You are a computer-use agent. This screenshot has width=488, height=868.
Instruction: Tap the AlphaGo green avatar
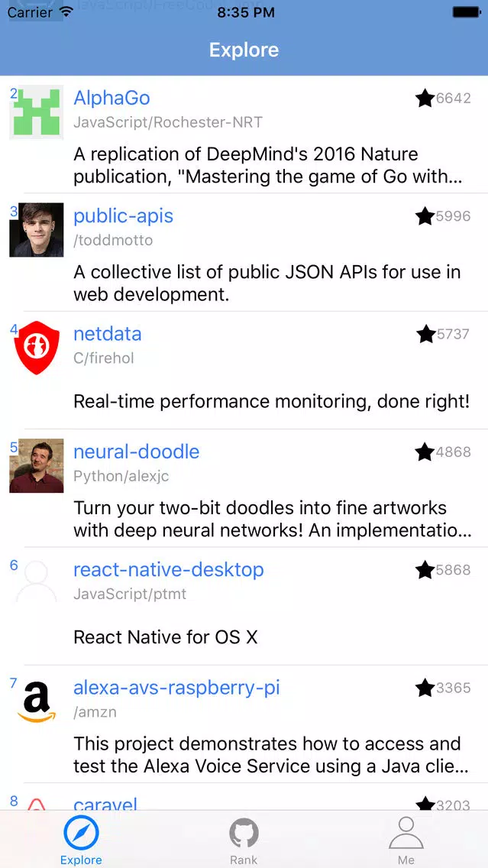pyautogui.click(x=37, y=112)
